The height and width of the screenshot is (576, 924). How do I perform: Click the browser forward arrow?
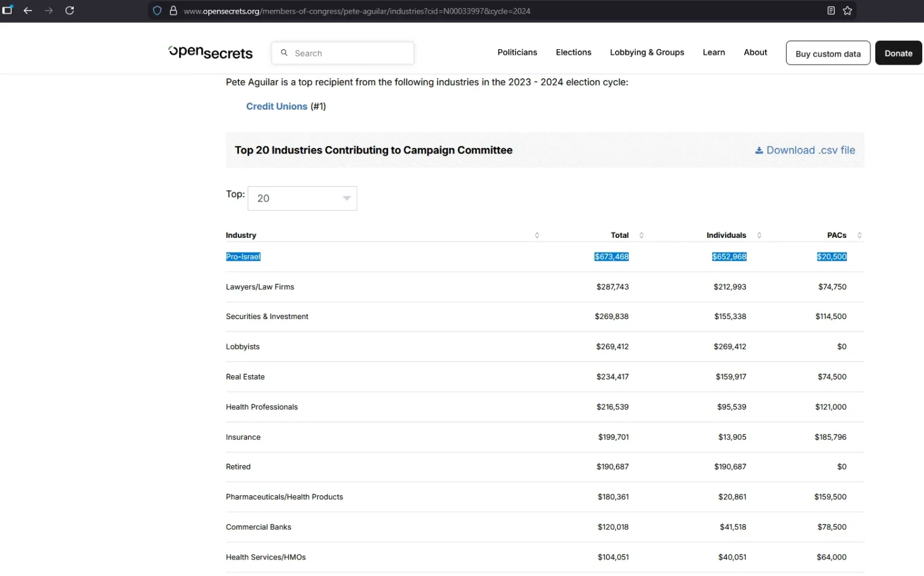click(49, 10)
